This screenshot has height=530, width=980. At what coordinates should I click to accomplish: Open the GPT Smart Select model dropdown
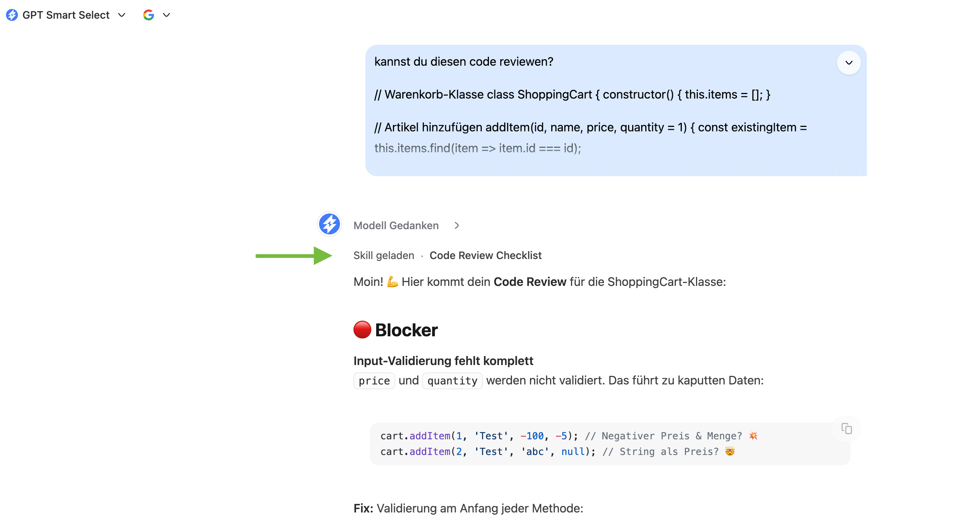122,15
